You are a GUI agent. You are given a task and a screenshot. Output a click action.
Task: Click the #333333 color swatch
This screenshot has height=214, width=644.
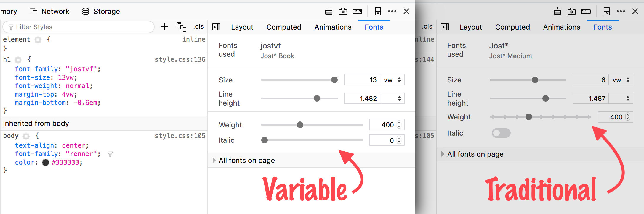(x=45, y=163)
